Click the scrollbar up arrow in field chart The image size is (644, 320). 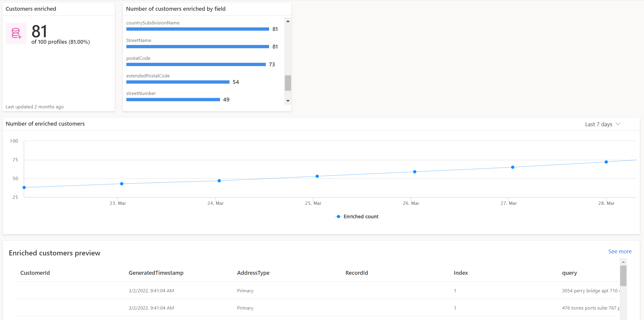pyautogui.click(x=288, y=21)
